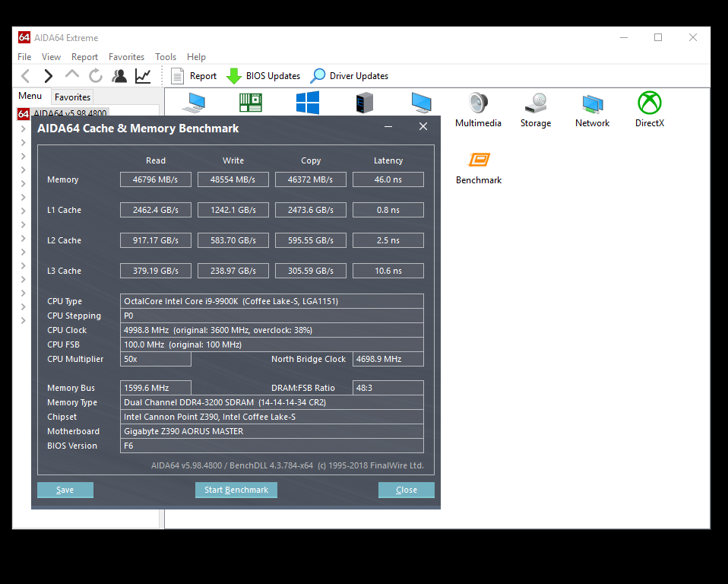Click the BIOS Version F6 field

click(x=271, y=446)
